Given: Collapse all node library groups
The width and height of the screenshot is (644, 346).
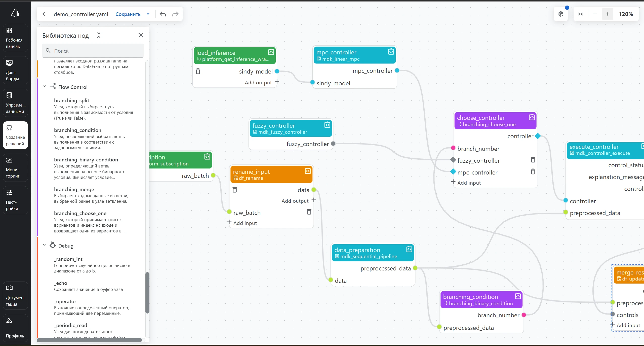Looking at the screenshot, I should tap(99, 35).
